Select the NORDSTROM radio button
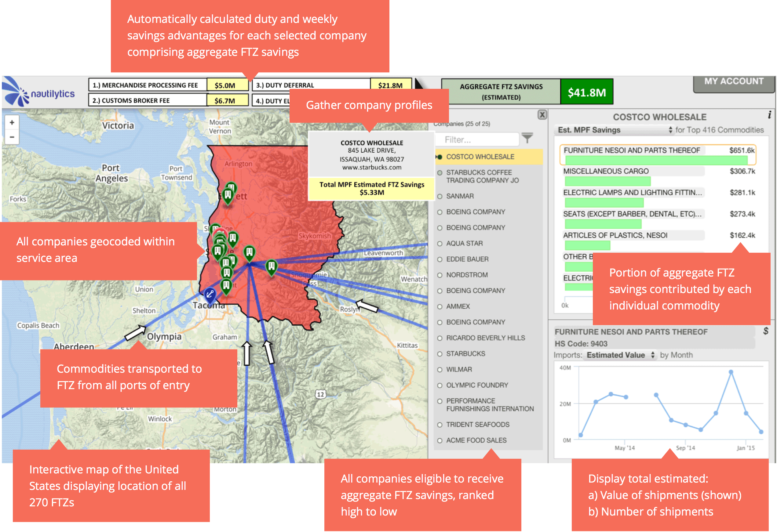This screenshot has height=532, width=777. point(440,275)
